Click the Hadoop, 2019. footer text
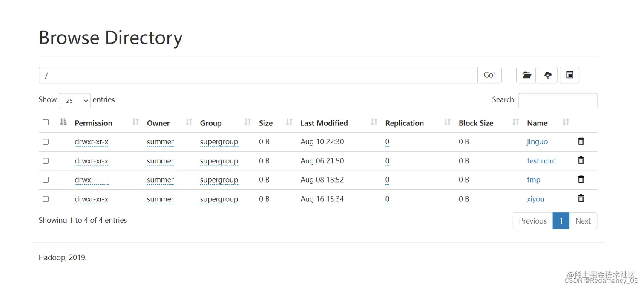644x288 pixels. [63, 257]
